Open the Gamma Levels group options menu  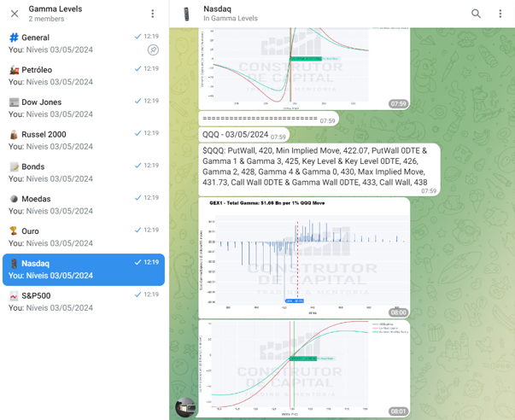(152, 14)
